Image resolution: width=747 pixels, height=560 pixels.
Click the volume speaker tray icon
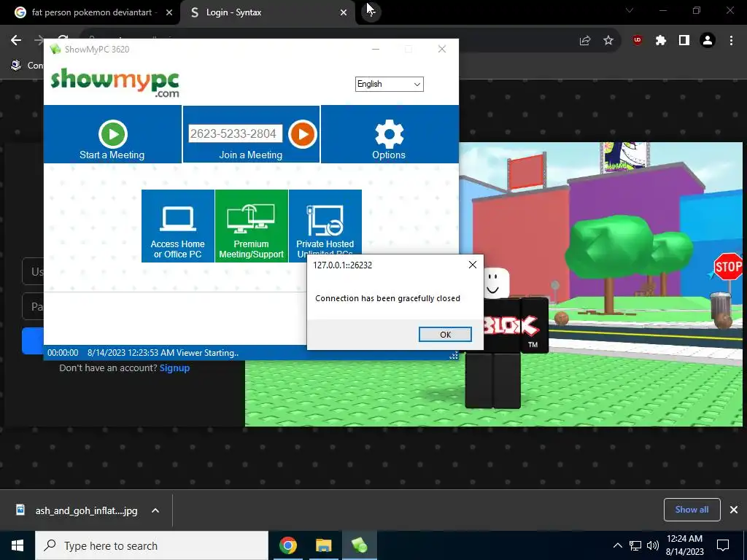click(653, 545)
